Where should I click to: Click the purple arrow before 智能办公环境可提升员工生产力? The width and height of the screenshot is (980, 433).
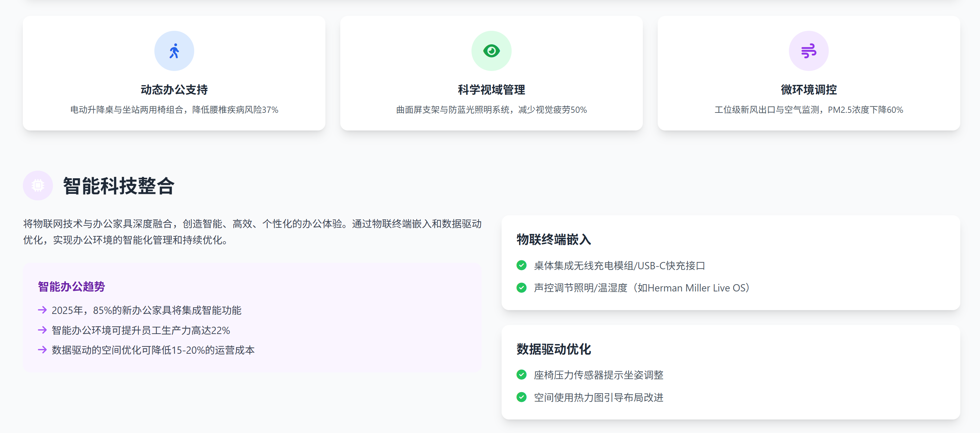pyautogui.click(x=42, y=330)
